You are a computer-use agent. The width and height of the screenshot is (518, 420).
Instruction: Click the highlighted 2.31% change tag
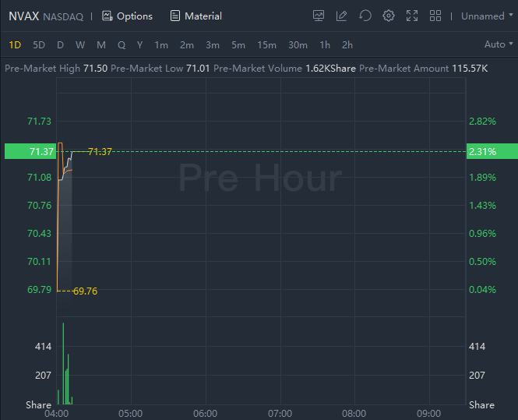(x=492, y=151)
